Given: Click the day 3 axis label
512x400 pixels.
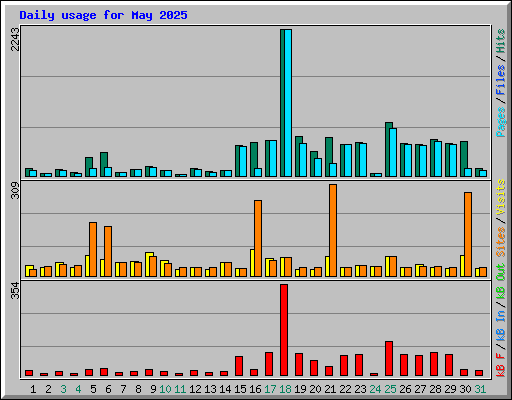Looking at the screenshot, I should [63, 389].
